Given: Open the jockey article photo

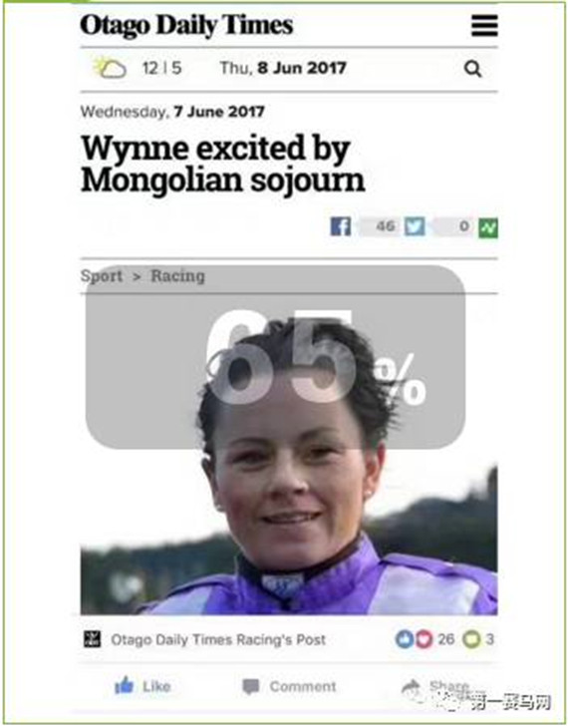Looking at the screenshot, I should pyautogui.click(x=289, y=455).
